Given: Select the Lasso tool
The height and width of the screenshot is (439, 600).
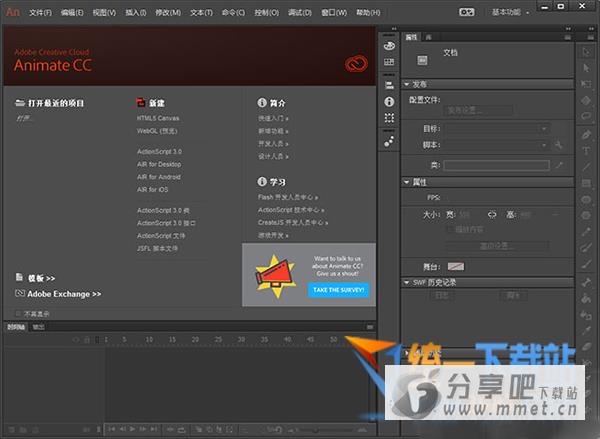Looking at the screenshot, I should tap(586, 116).
